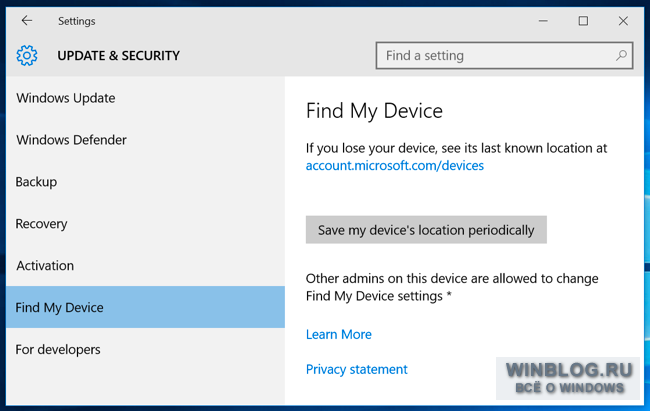Click Save my device's location periodically
This screenshot has width=650, height=411.
tap(426, 230)
